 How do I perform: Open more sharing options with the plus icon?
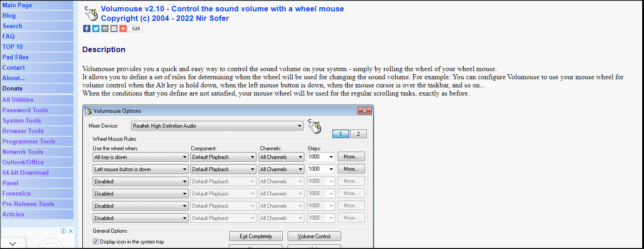coord(123,29)
